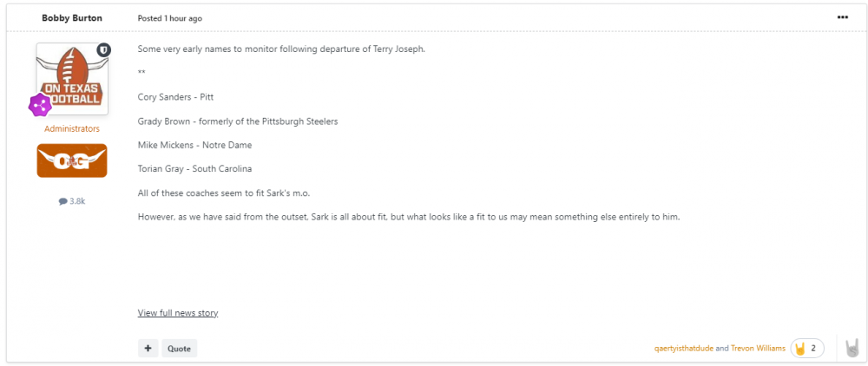The image size is (868, 366).
Task: Click the Grady Brown Pittsburgh Steelers line
Action: [x=237, y=121]
